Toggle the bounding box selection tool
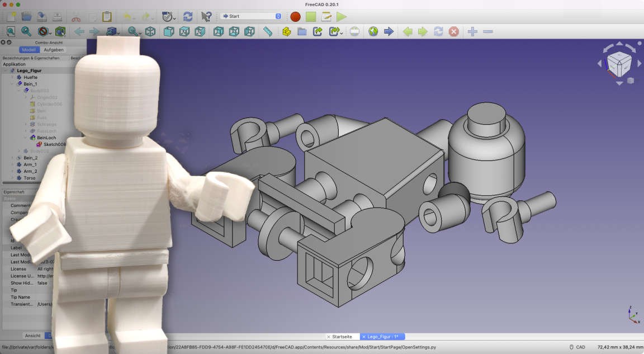The image size is (644, 354). click(60, 32)
